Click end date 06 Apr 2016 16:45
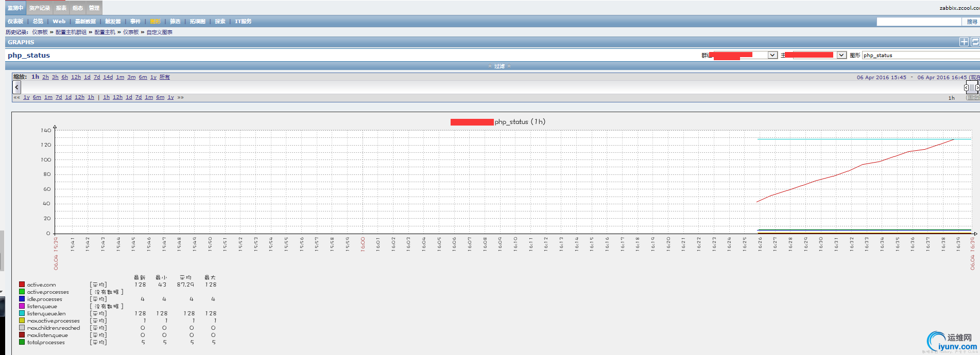Screen dimensions: 980x355 tap(942, 78)
